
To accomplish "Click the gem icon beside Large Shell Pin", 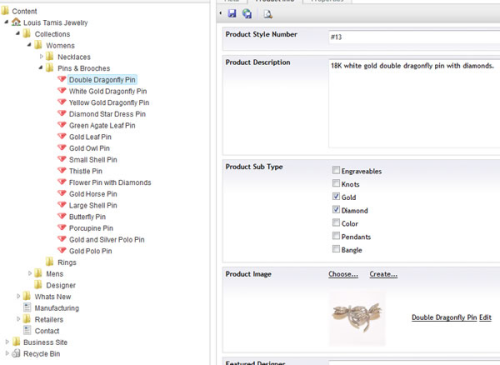I will [x=62, y=204].
